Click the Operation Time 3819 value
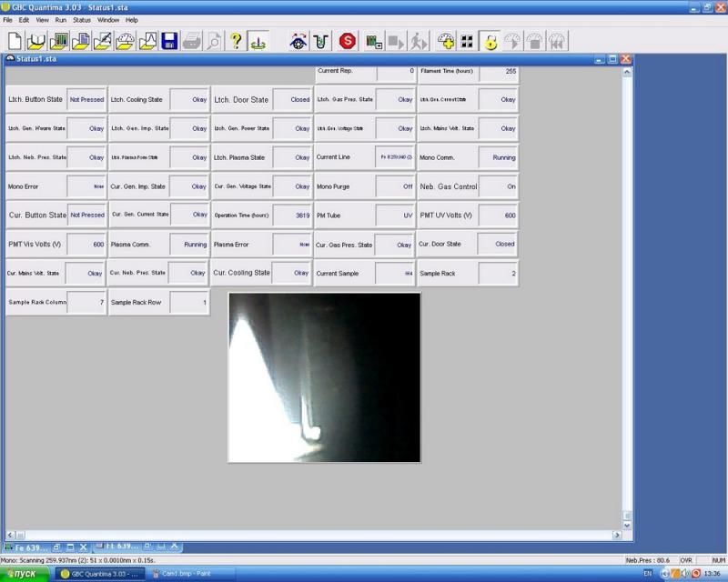728x582 pixels. point(292,216)
